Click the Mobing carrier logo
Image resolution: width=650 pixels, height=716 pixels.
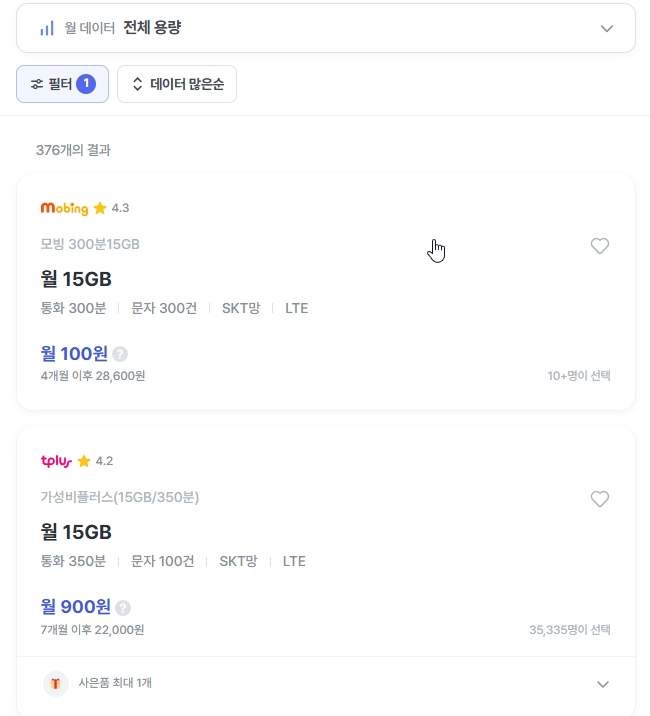click(x=64, y=208)
